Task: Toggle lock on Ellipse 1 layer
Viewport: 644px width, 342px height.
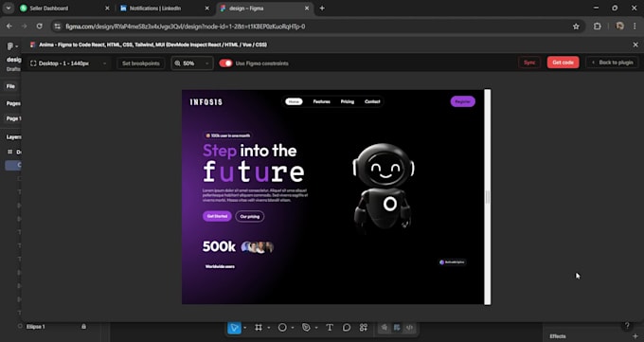Action: [x=83, y=327]
